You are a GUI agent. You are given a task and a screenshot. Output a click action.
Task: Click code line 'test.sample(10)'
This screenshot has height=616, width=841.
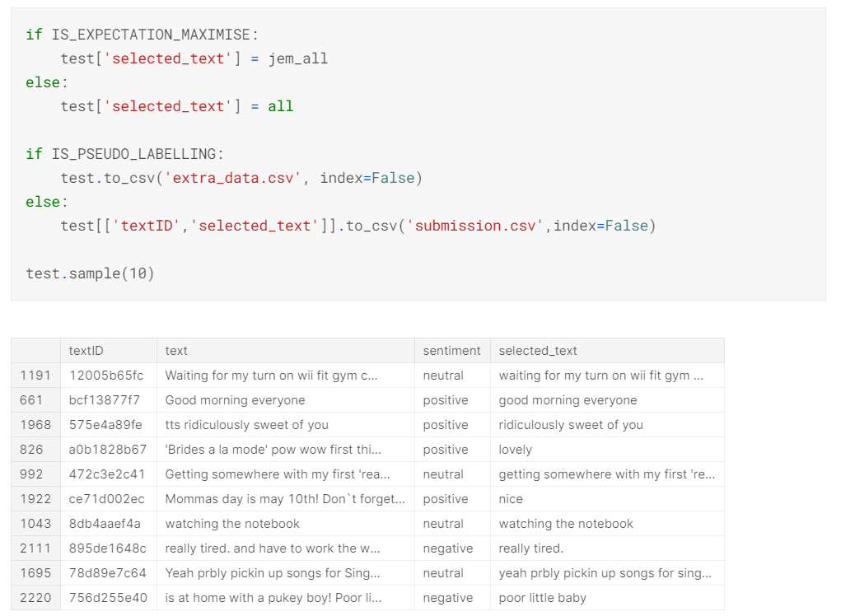click(90, 273)
